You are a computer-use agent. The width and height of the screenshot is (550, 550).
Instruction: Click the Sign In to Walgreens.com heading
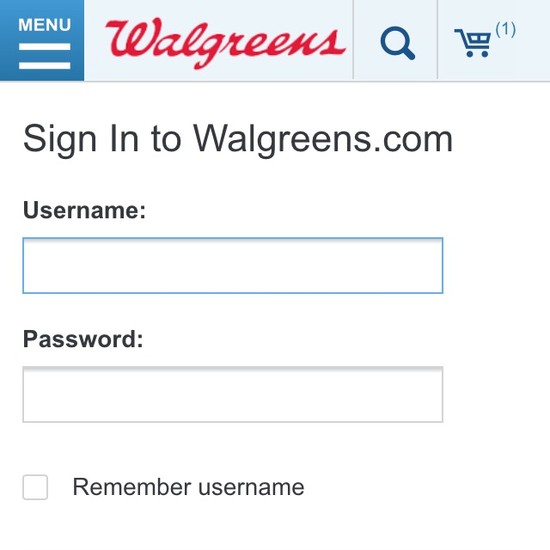[x=238, y=140]
